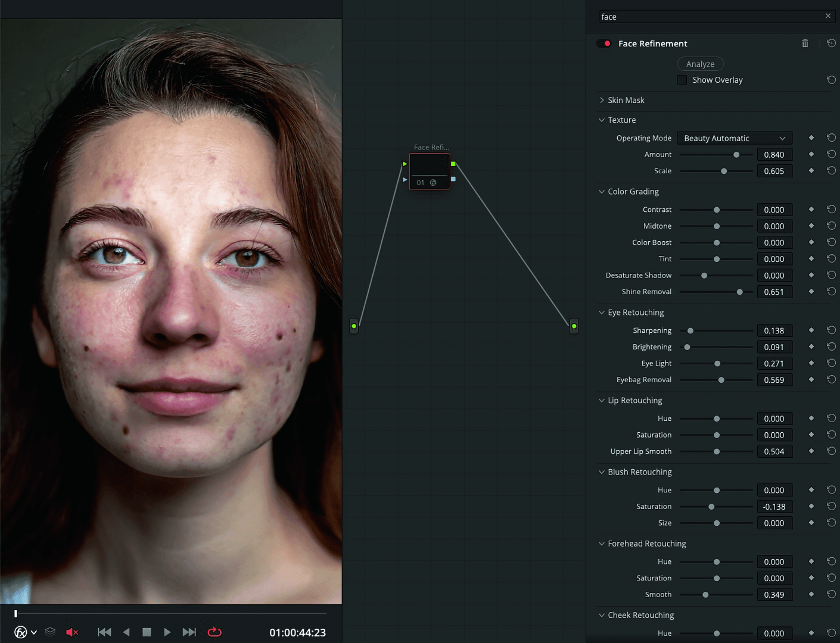Add a keyframe on the Amount parameter
The image size is (840, 643).
811,154
